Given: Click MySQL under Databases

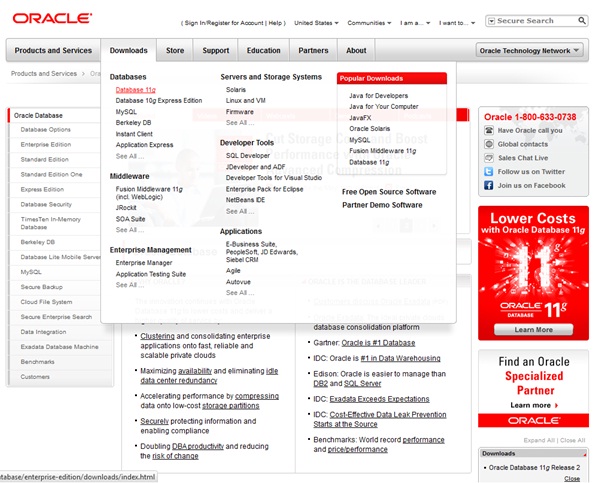Looking at the screenshot, I should click(x=126, y=112).
